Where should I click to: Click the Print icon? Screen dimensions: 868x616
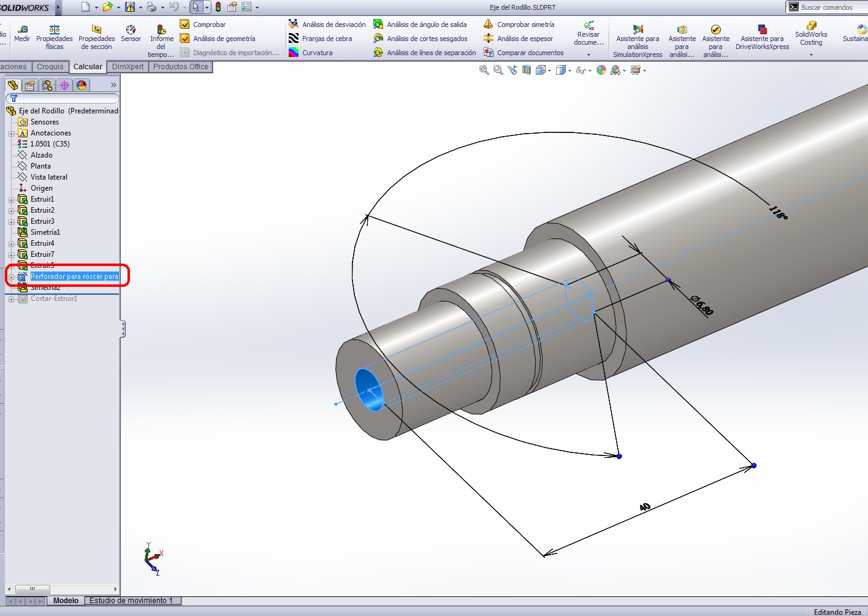[151, 7]
